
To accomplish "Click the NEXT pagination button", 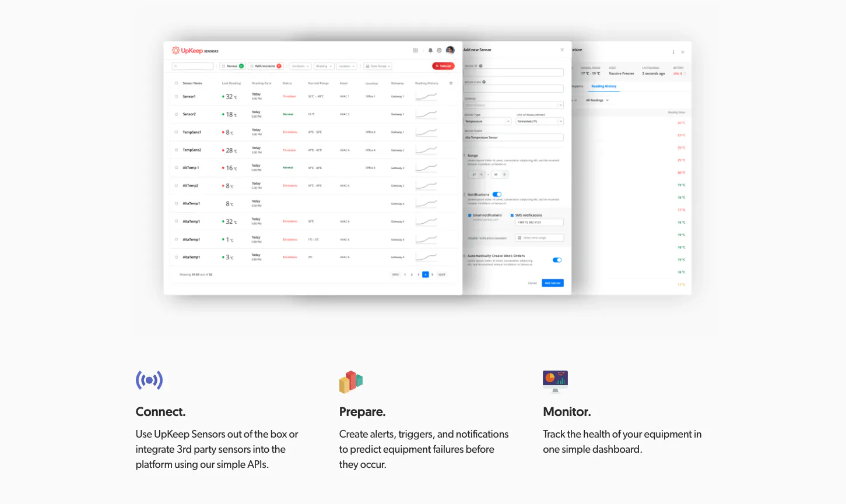I will tap(442, 274).
